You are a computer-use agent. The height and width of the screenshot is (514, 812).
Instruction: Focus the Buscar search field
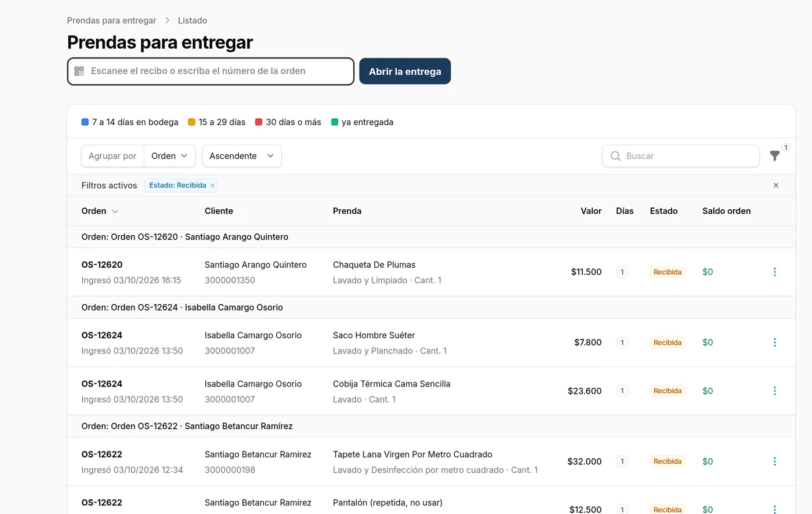point(681,156)
